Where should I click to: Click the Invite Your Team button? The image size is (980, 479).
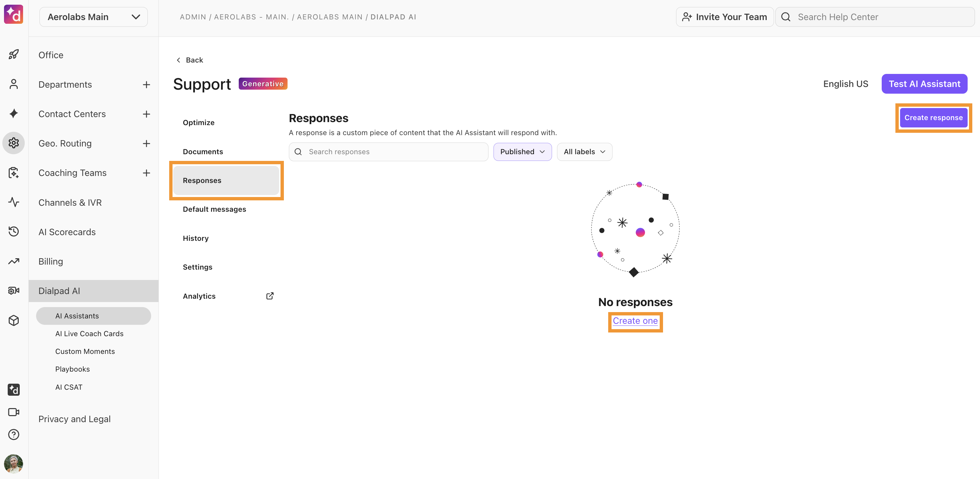(x=724, y=17)
